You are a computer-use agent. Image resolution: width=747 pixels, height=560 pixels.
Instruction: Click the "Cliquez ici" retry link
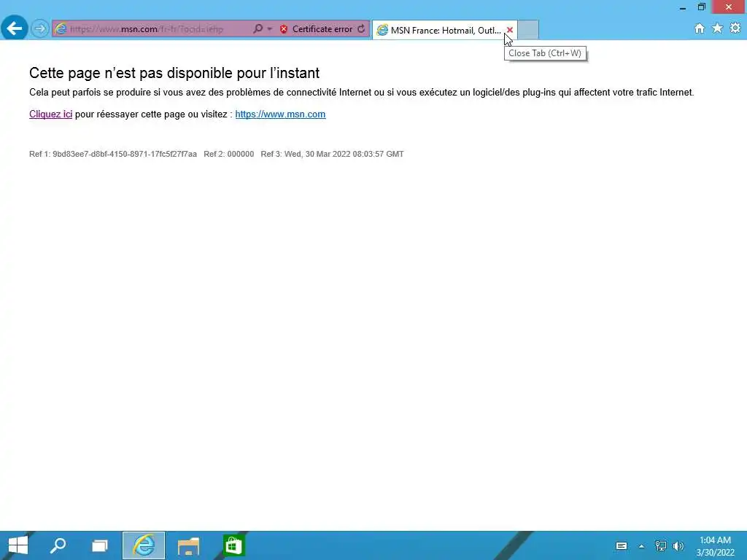(x=50, y=114)
